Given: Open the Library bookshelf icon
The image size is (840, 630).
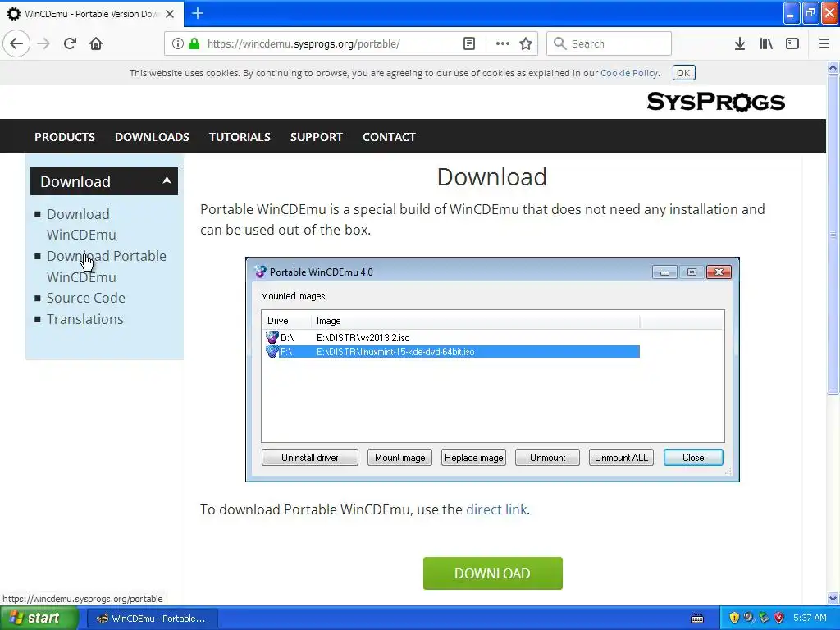Looking at the screenshot, I should pos(766,43).
